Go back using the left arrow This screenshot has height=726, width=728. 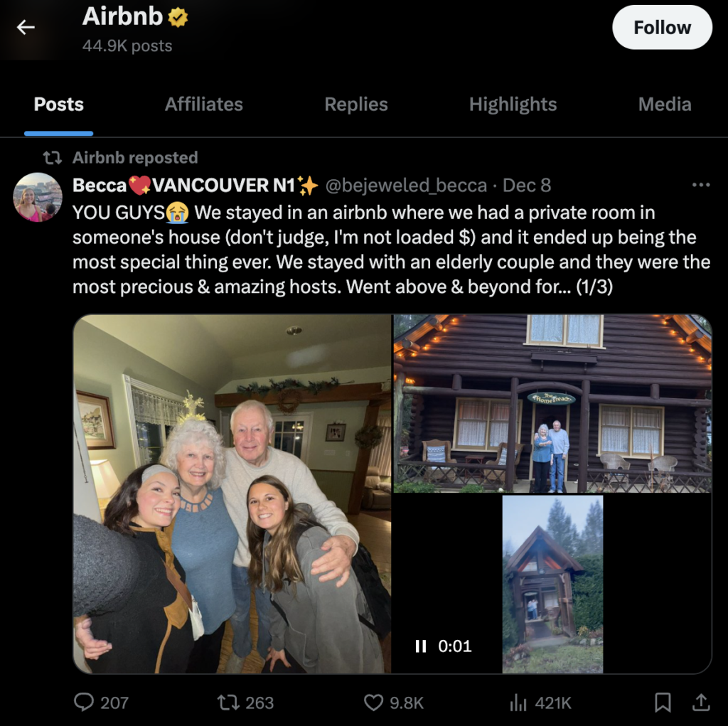(x=26, y=28)
